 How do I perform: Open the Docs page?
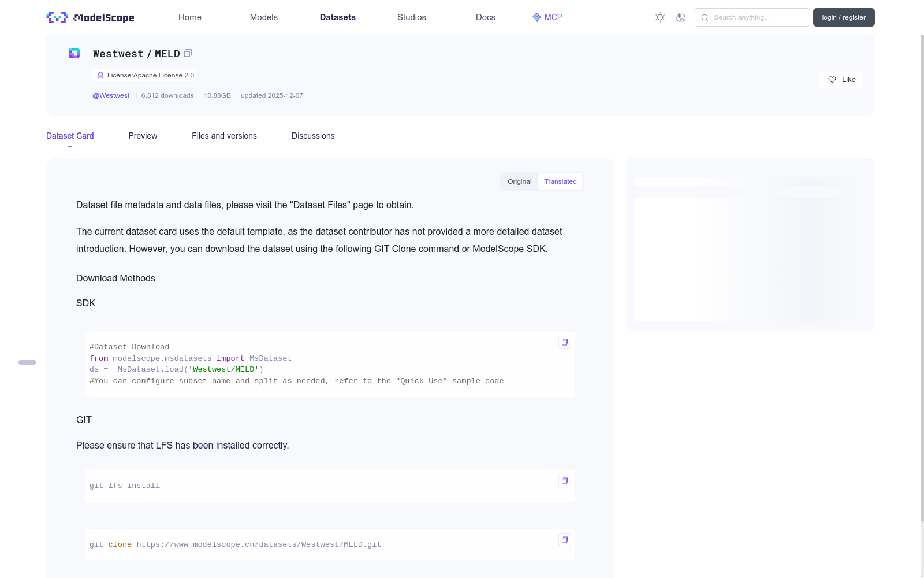pos(486,17)
